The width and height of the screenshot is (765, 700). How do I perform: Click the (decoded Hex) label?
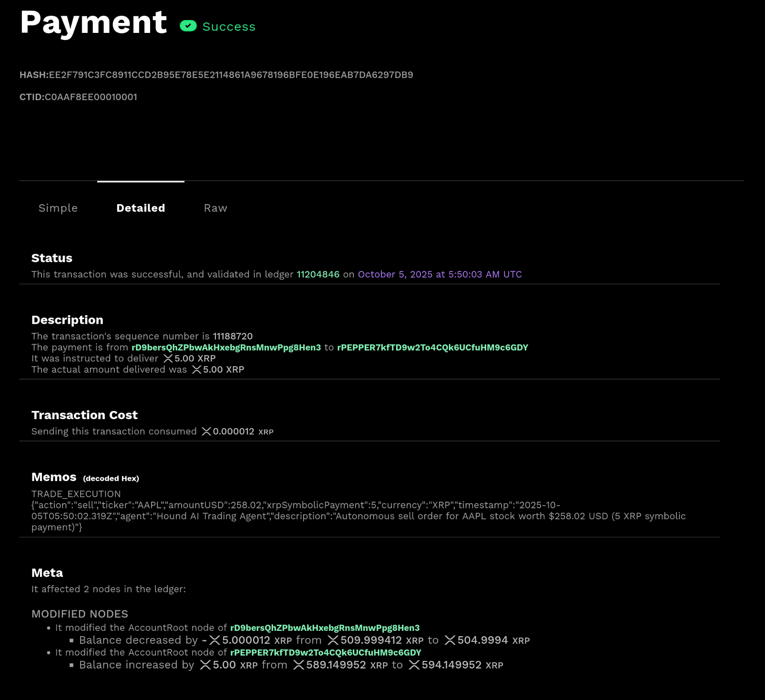111,478
